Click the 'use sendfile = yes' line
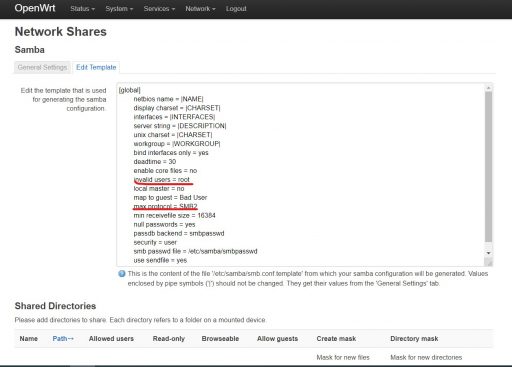Viewport: 512px width, 367px height. click(160, 260)
